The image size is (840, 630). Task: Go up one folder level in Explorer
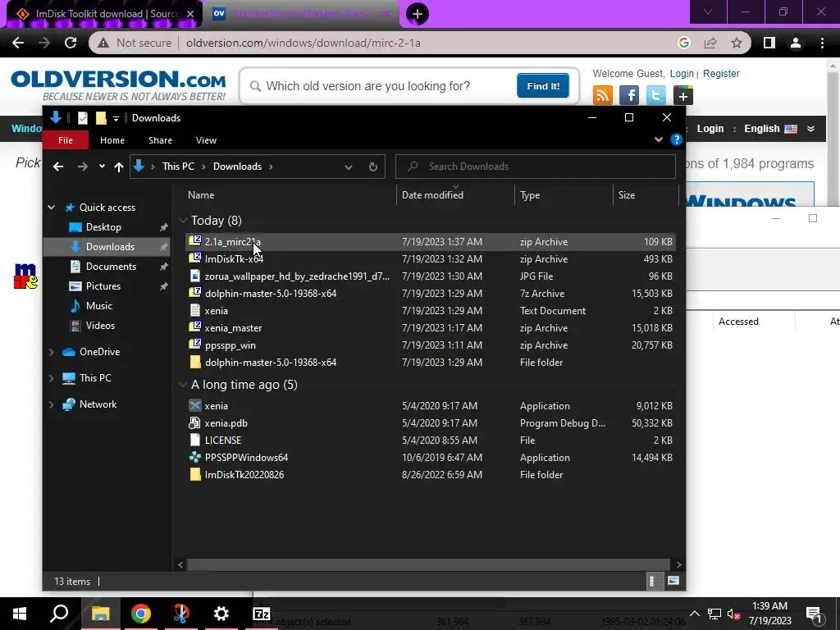[x=119, y=167]
